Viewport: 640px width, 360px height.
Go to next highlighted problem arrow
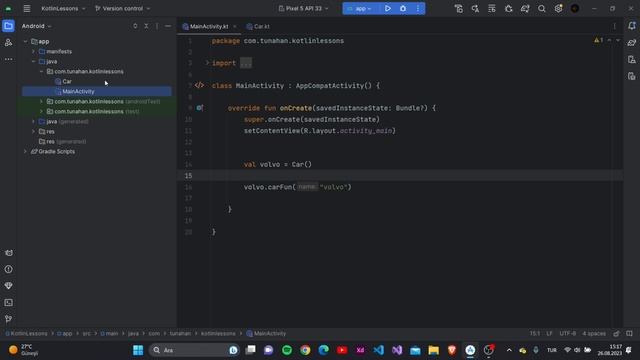[x=618, y=40]
